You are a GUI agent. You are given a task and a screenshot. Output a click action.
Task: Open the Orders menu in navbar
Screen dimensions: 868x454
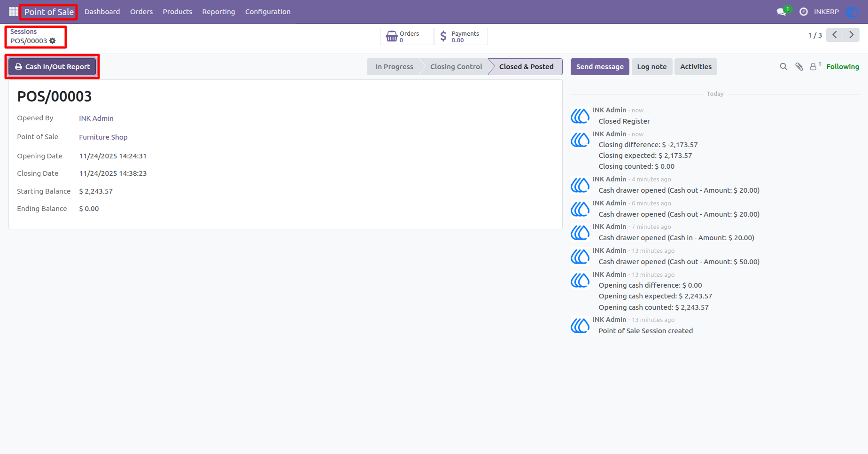pyautogui.click(x=141, y=12)
